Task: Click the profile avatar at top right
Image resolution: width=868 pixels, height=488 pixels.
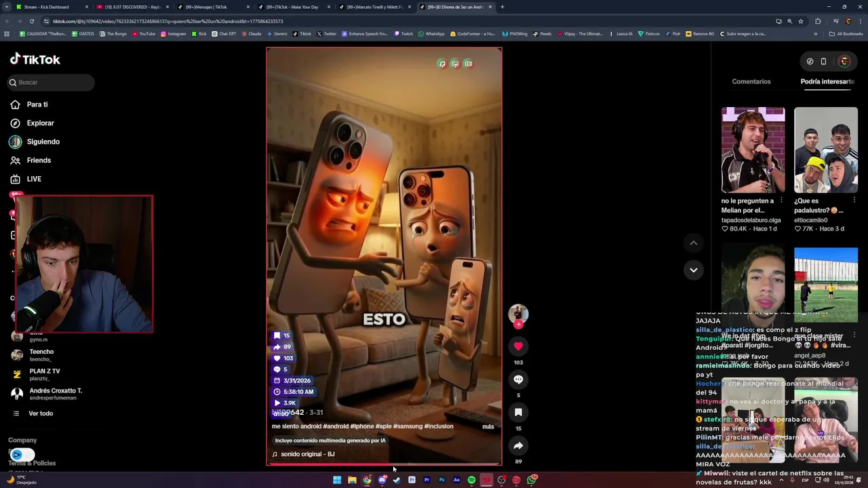Action: pyautogui.click(x=844, y=61)
